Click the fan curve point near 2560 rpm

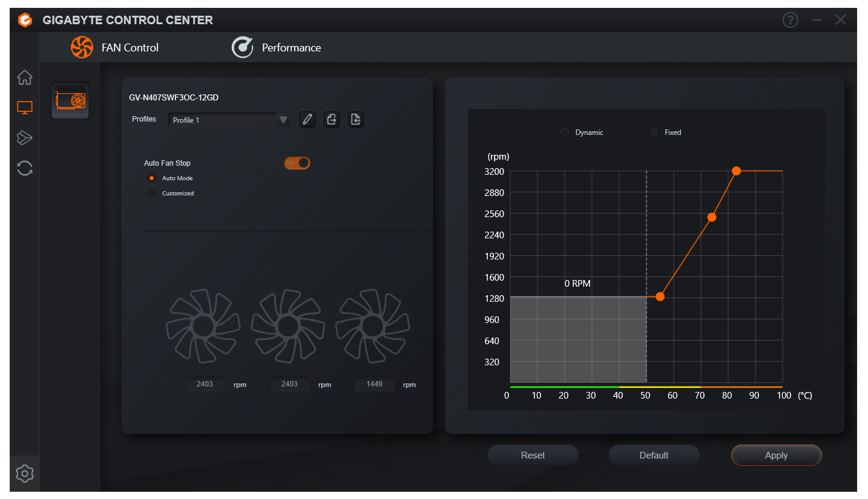pyautogui.click(x=712, y=217)
